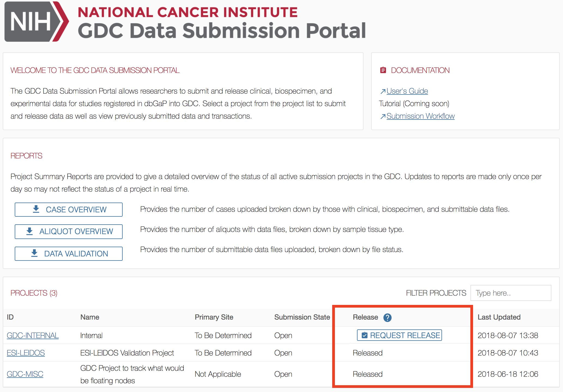Open the User's Guide link
This screenshot has height=392, width=563.
(x=407, y=91)
